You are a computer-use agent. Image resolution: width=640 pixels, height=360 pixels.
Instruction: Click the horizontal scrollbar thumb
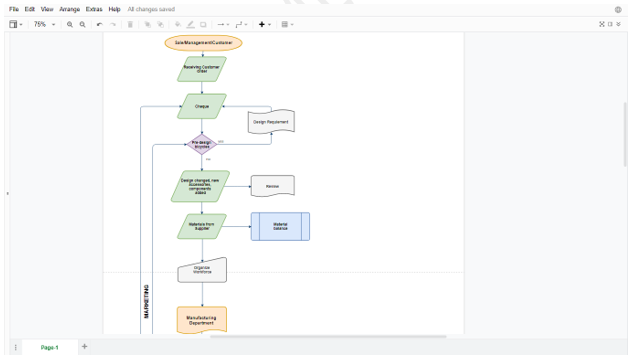pos(328,337)
